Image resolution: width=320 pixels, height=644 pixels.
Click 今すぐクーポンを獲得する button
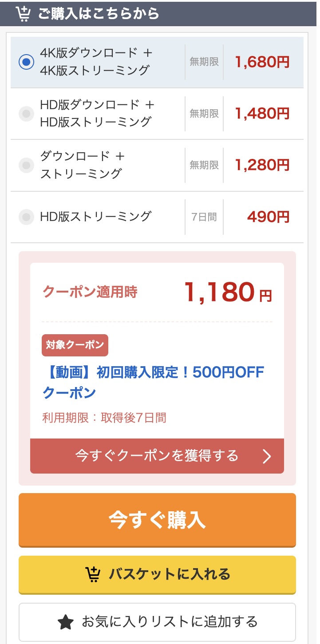(157, 456)
